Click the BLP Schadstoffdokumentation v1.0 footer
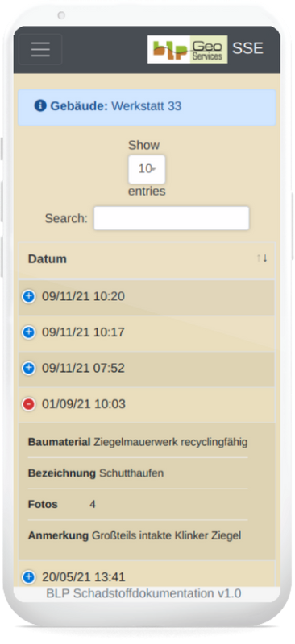The height and width of the screenshot is (644, 295). (x=143, y=593)
